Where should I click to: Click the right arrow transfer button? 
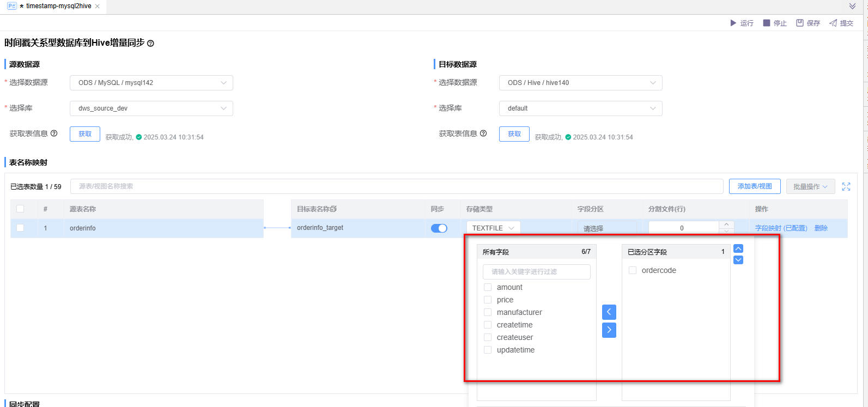609,330
